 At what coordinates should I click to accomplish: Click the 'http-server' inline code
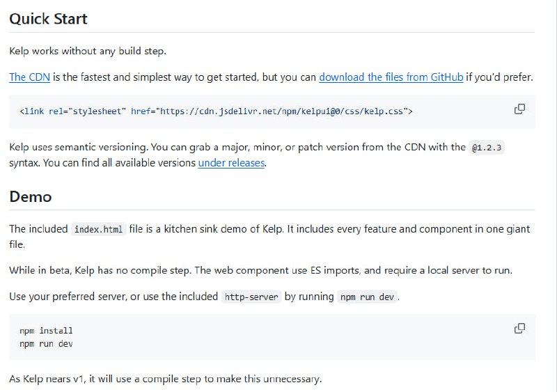(x=251, y=297)
